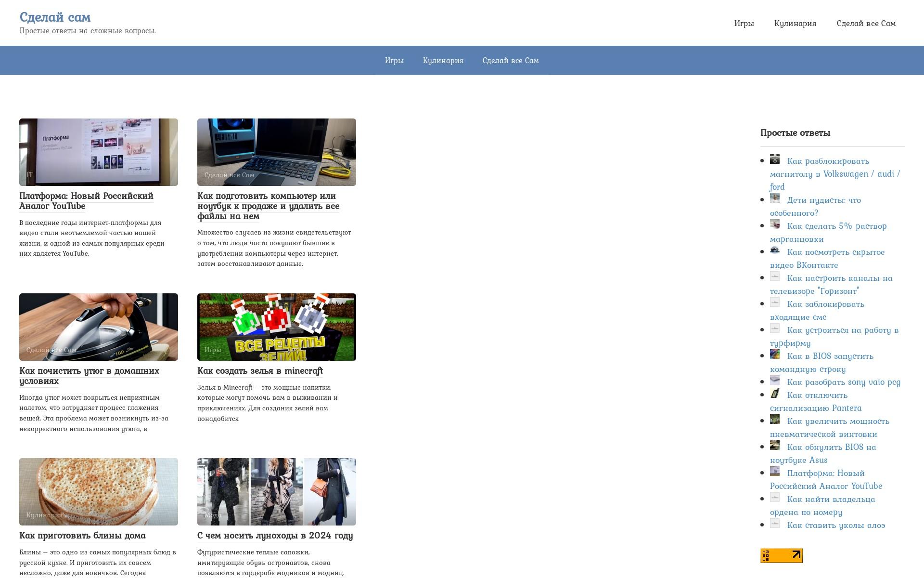Open 'Как почистить утюг в домашних условиях' headline
Viewport: 924px width, 578px height.
click(x=89, y=376)
